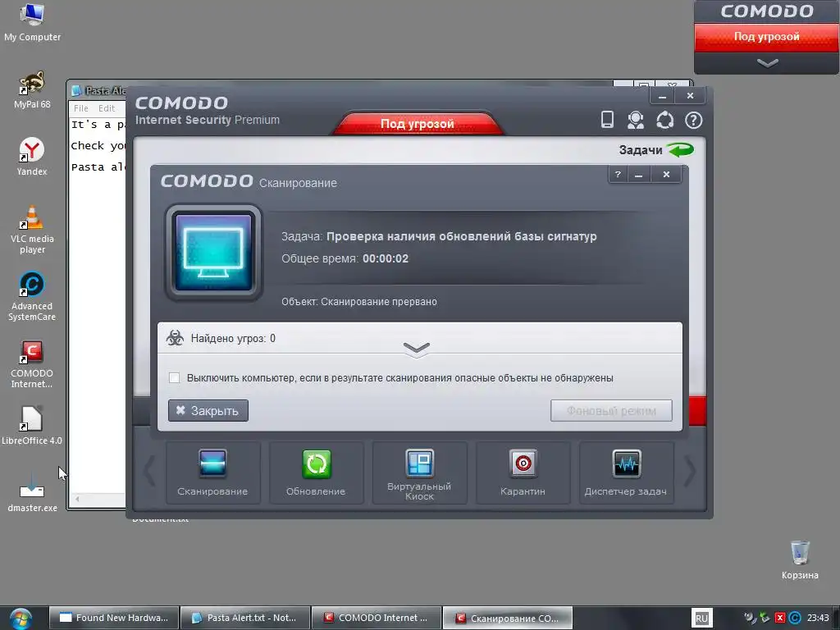
Task: Launch the Обновление update tile
Action: [316, 473]
